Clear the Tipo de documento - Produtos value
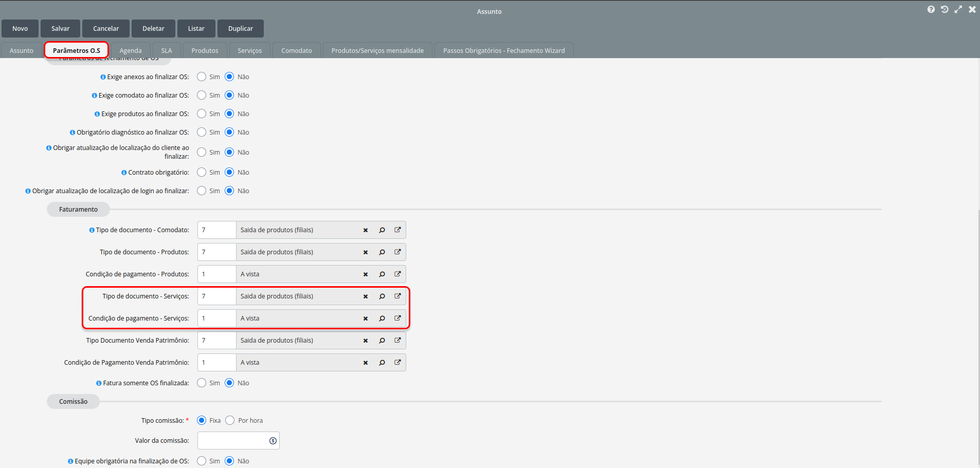 366,252
